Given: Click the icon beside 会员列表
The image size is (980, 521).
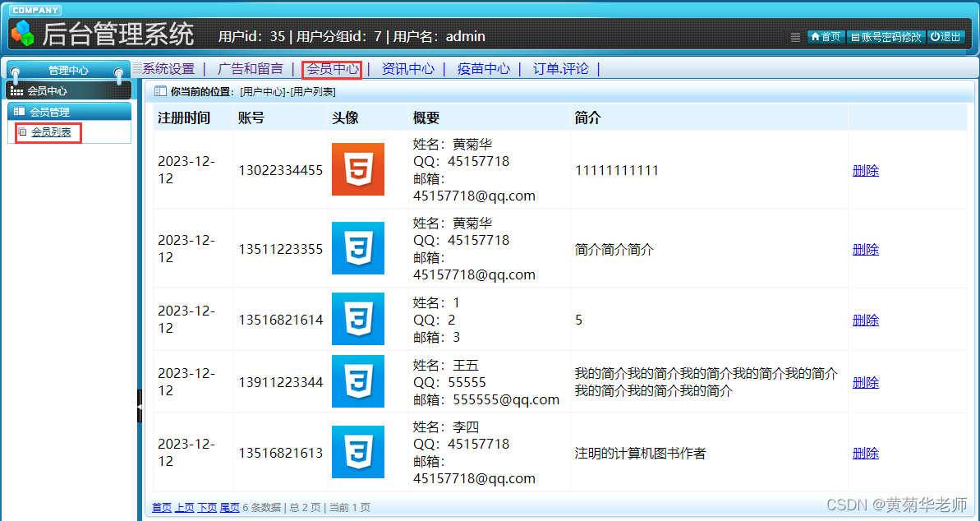Looking at the screenshot, I should (x=22, y=132).
